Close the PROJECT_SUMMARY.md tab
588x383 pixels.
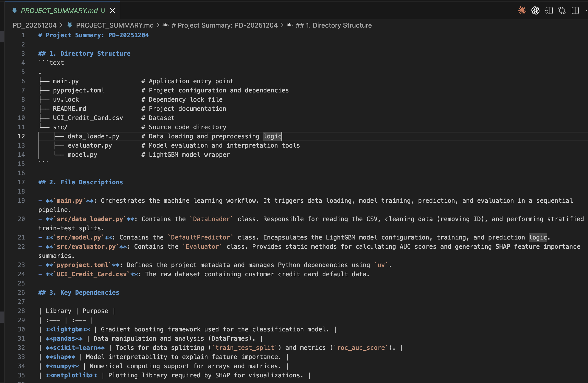[x=112, y=10]
